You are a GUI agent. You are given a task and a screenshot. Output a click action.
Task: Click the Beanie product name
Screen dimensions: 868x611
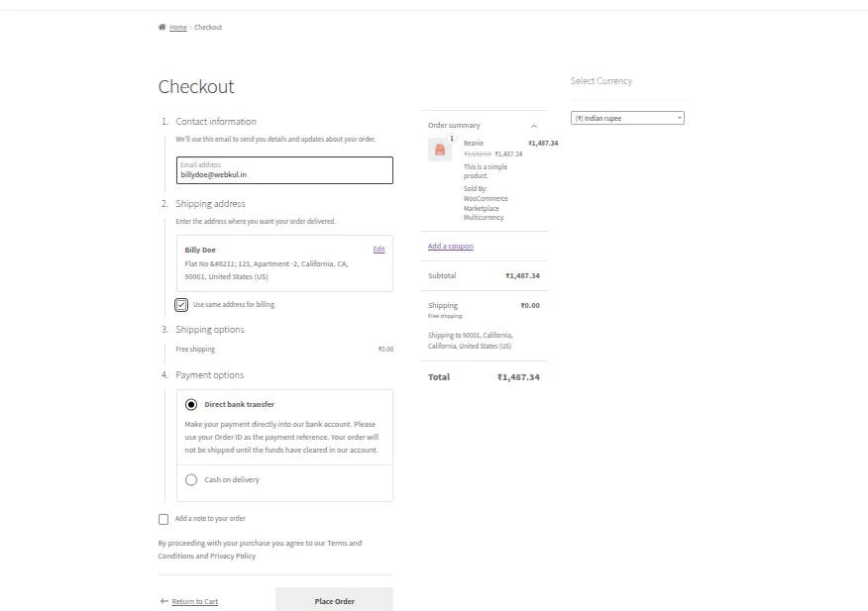pos(474,143)
